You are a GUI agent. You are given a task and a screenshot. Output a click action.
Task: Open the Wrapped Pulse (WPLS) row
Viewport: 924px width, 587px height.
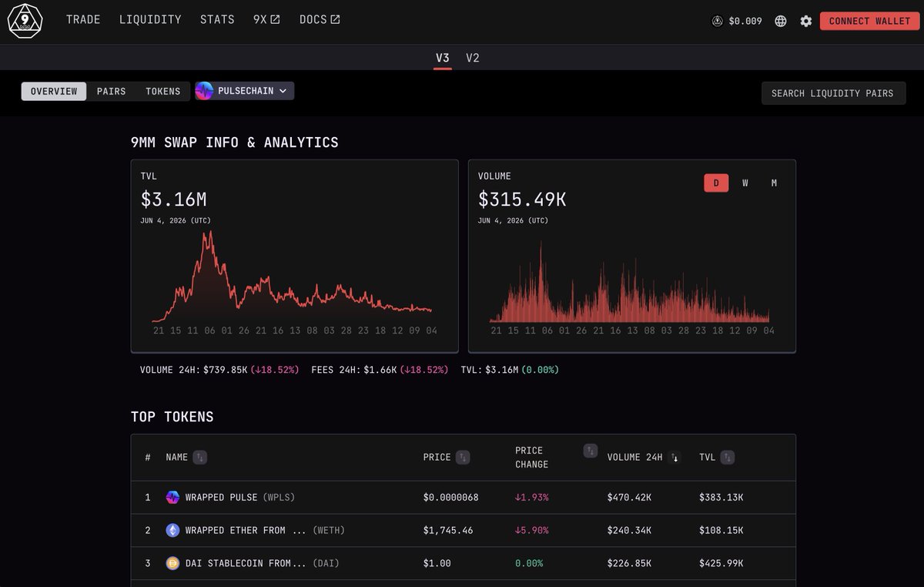click(x=463, y=498)
